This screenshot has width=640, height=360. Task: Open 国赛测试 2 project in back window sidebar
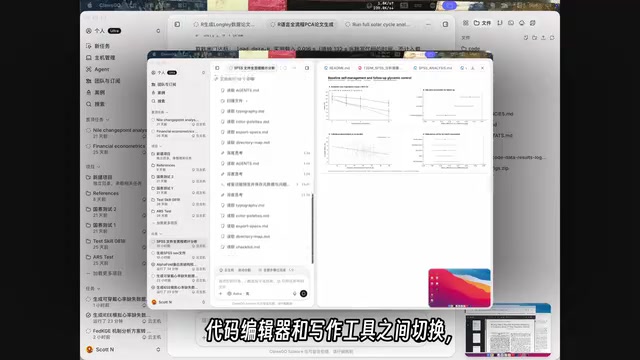[116, 212]
